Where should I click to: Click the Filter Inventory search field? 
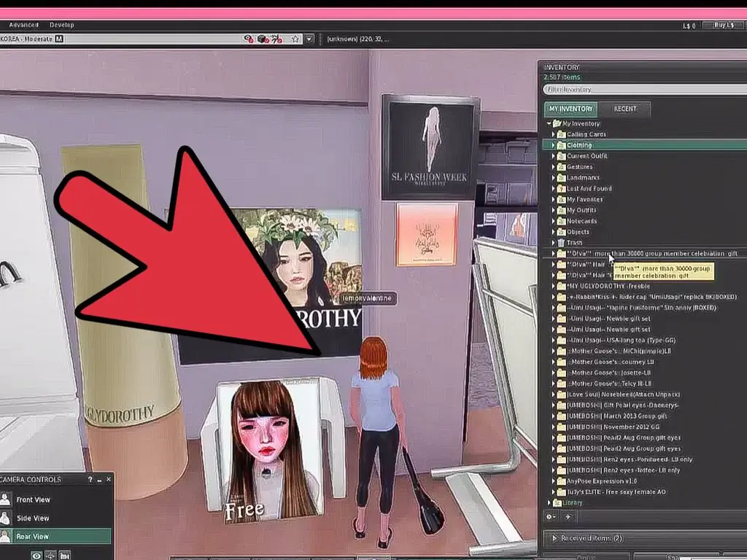[645, 89]
